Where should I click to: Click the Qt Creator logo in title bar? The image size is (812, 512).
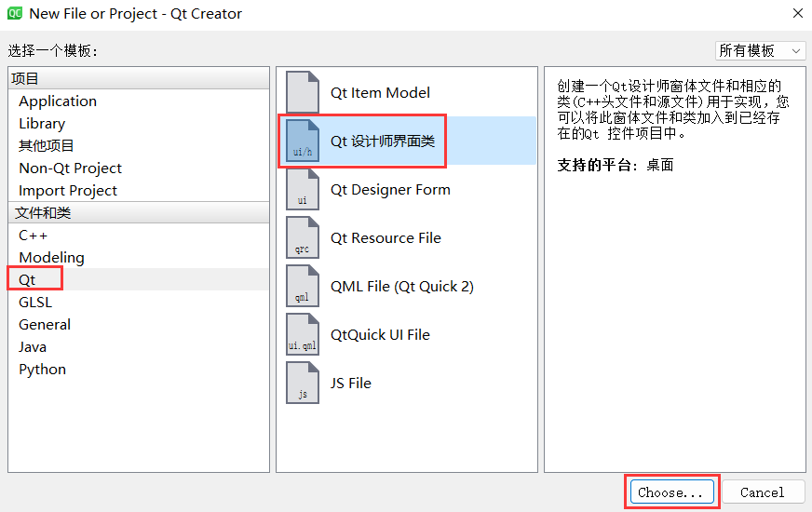coord(15,13)
